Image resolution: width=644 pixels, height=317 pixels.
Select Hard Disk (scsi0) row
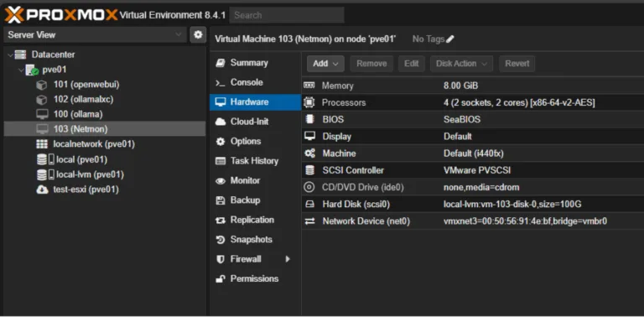pos(473,204)
